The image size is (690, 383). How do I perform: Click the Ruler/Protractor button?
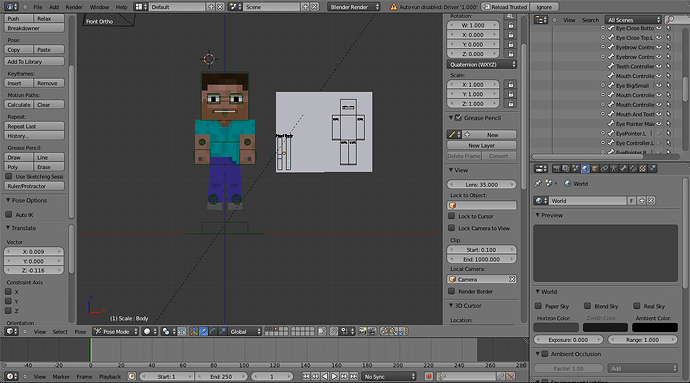(34, 186)
